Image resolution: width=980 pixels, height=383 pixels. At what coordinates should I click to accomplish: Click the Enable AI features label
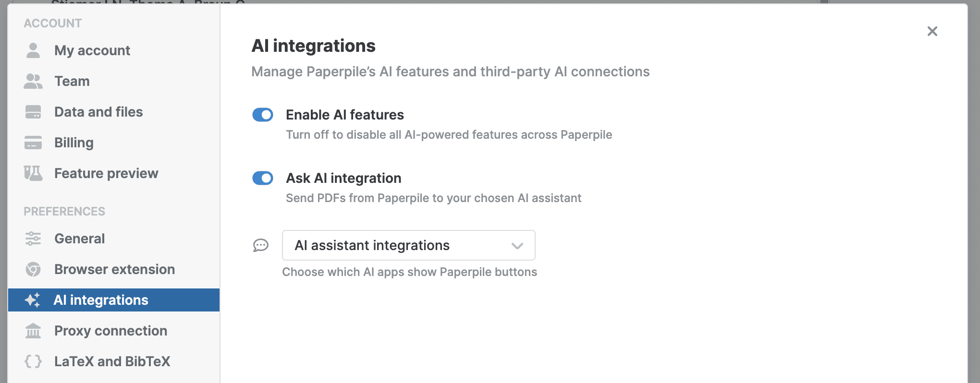[345, 115]
